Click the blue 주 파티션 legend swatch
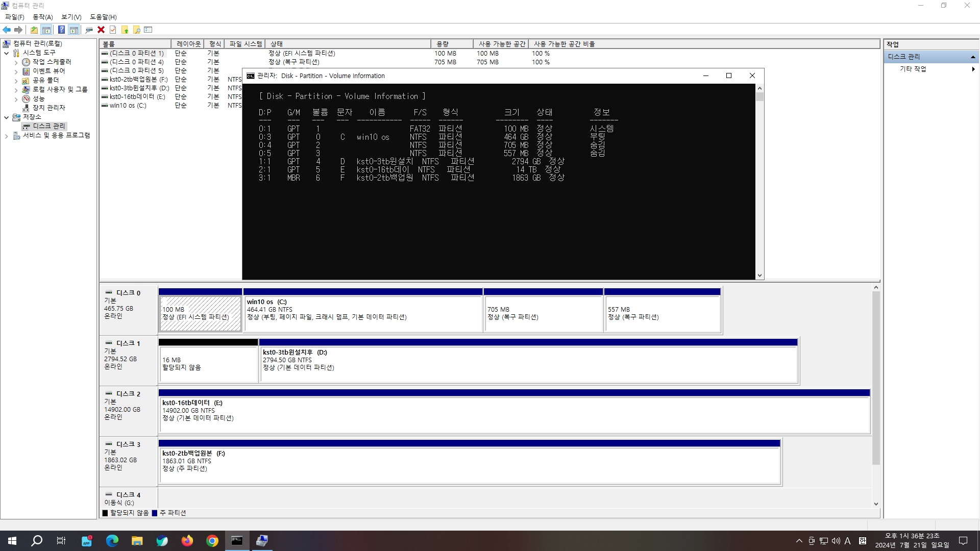 (x=154, y=513)
